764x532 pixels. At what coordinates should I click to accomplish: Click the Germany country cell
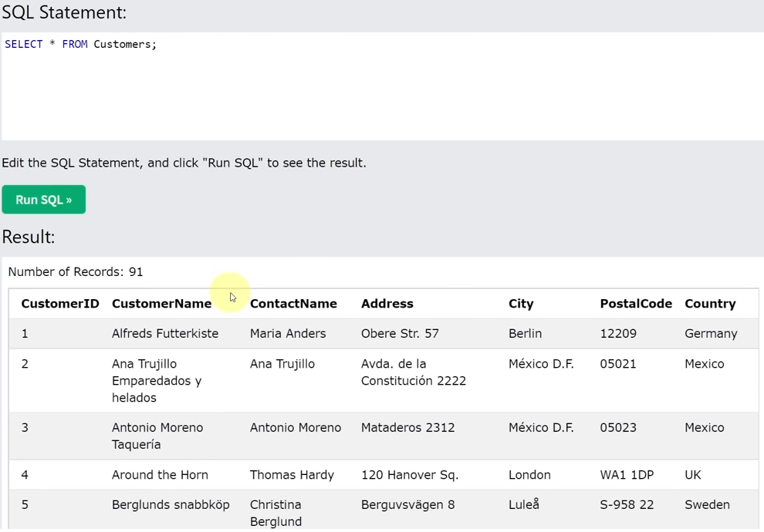click(711, 333)
